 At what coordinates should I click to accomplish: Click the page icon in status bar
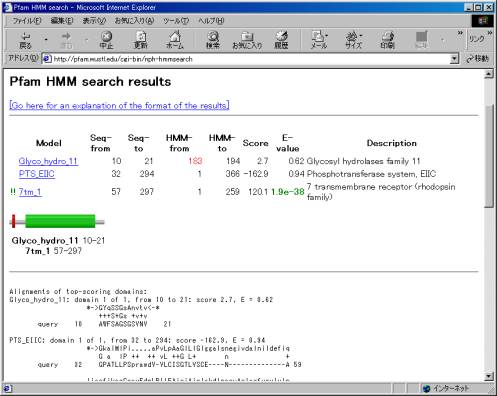tap(7, 388)
